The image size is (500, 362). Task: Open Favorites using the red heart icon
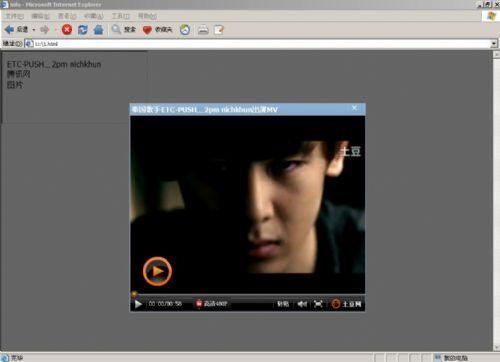tap(147, 30)
